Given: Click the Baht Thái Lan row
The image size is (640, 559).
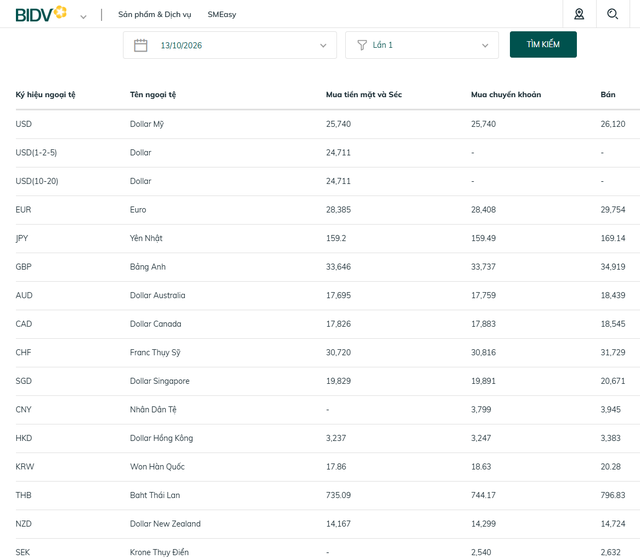Looking at the screenshot, I should pos(327,495).
